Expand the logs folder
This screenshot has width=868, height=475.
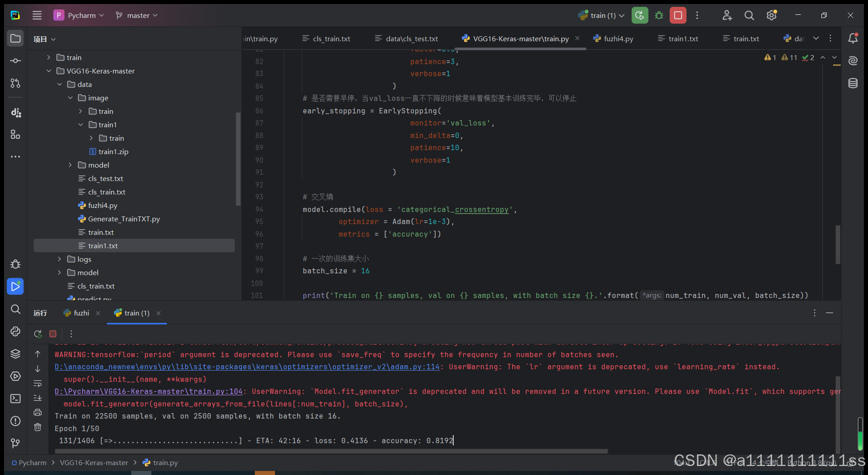coord(60,259)
